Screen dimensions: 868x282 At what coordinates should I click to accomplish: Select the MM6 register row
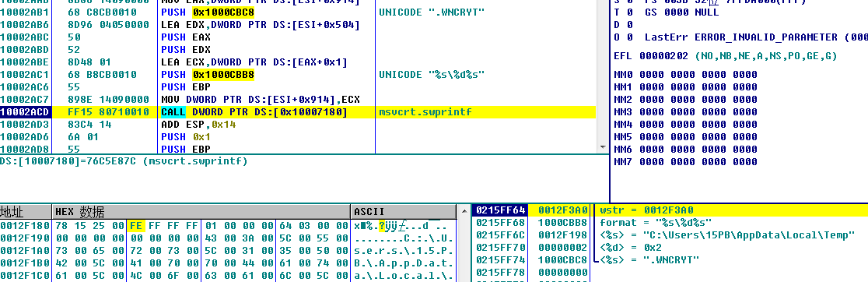pos(686,150)
